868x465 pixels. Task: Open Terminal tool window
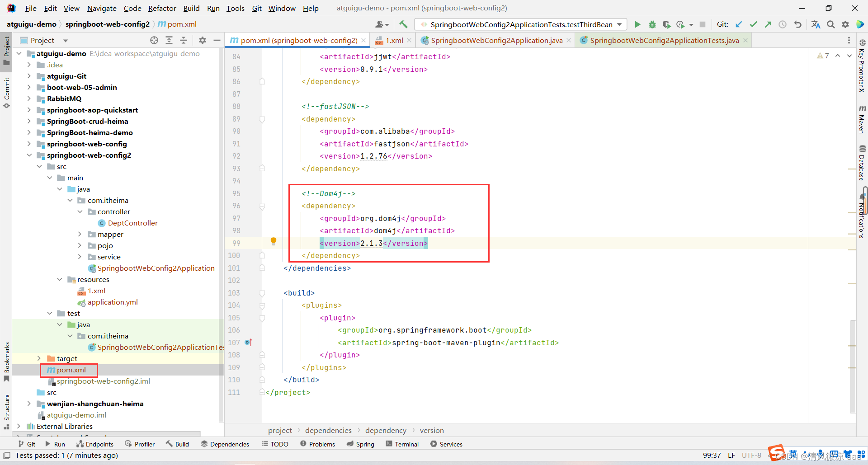pyautogui.click(x=402, y=444)
